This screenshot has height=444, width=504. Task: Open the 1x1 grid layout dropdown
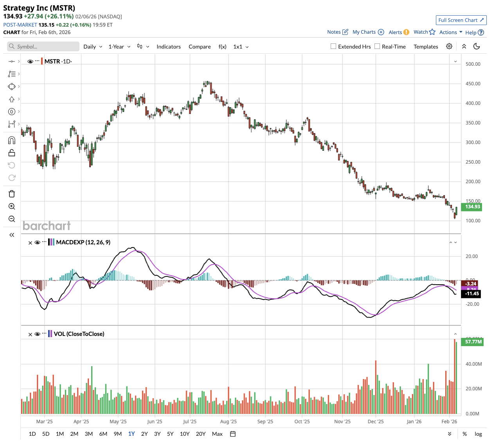tap(241, 47)
